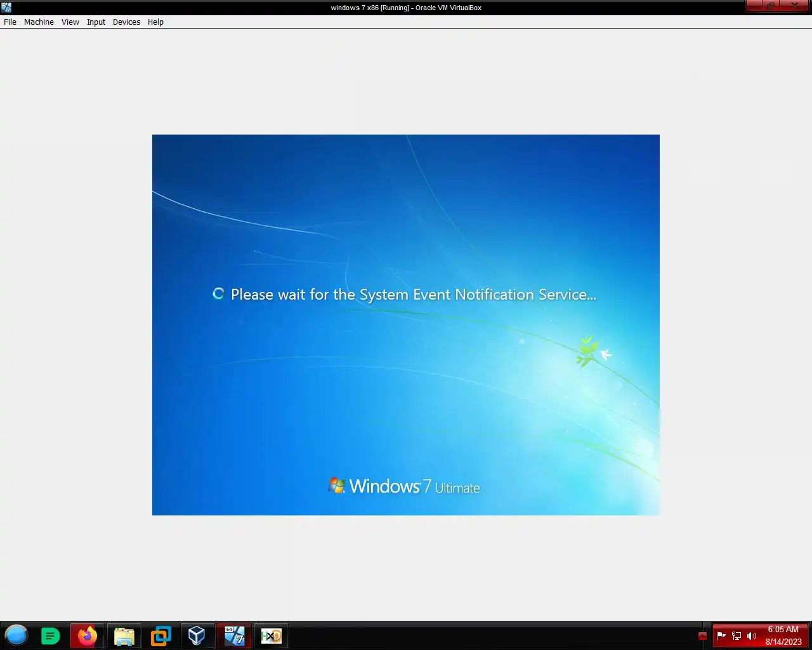Screen dimensions: 812x650
Task: Open the Help menu
Action: pyautogui.click(x=155, y=22)
